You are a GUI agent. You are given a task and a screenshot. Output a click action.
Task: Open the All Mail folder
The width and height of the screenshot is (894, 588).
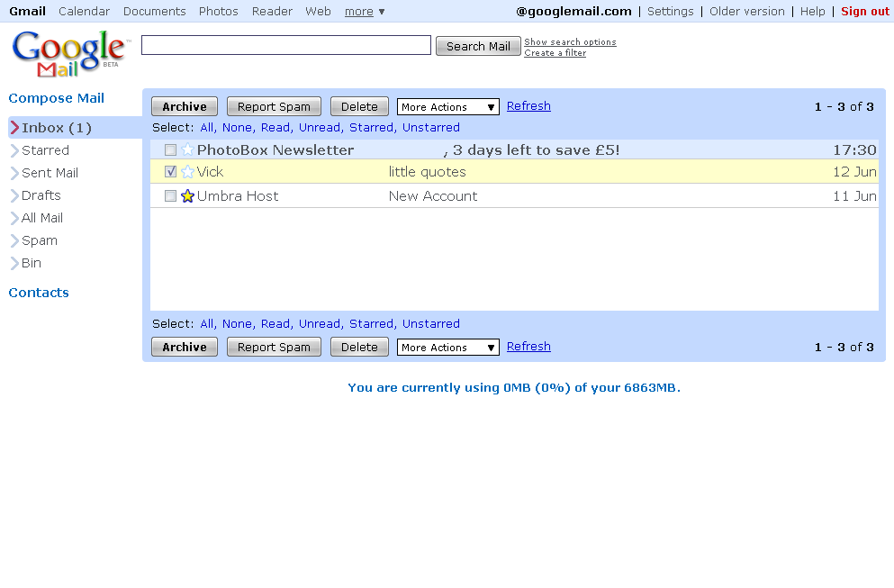(x=41, y=218)
